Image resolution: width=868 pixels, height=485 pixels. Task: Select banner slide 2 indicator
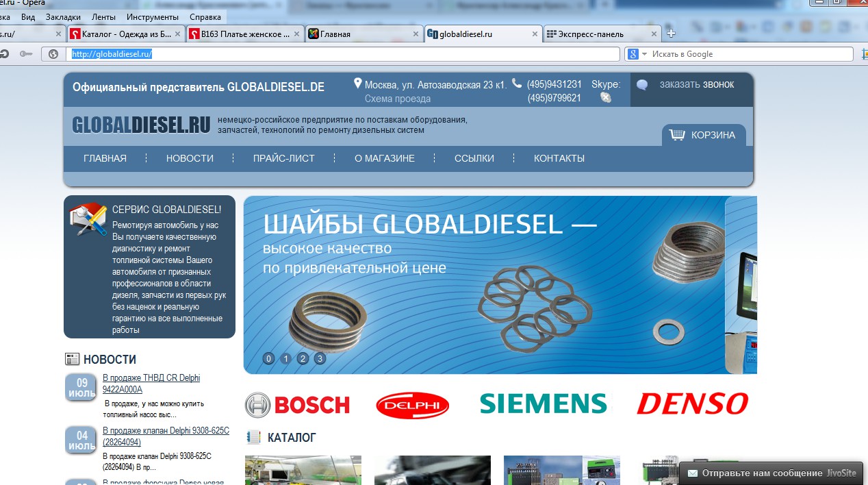303,358
